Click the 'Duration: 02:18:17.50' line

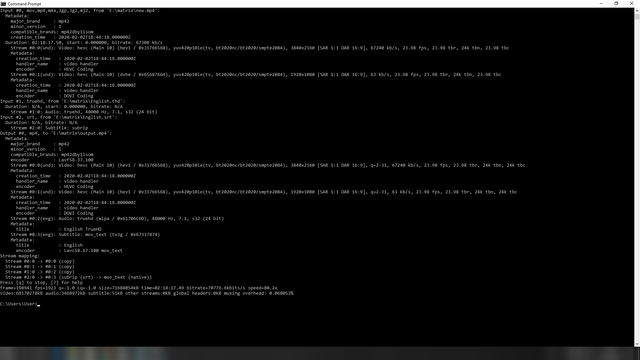click(x=84, y=42)
